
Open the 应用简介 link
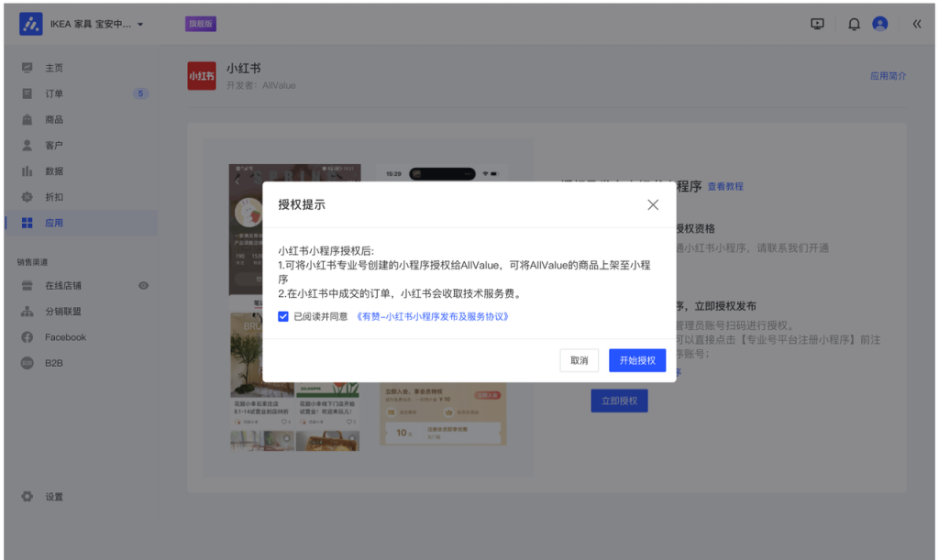click(888, 76)
